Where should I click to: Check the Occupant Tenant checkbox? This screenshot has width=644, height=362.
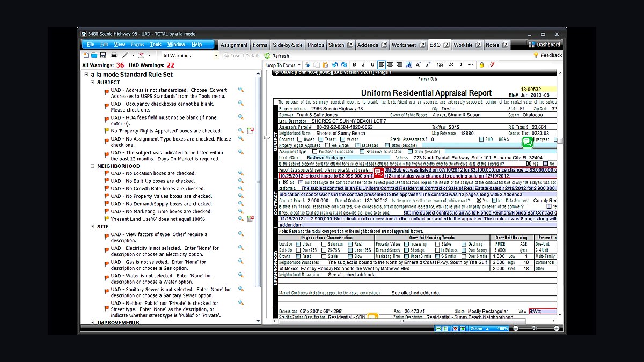pos(321,139)
